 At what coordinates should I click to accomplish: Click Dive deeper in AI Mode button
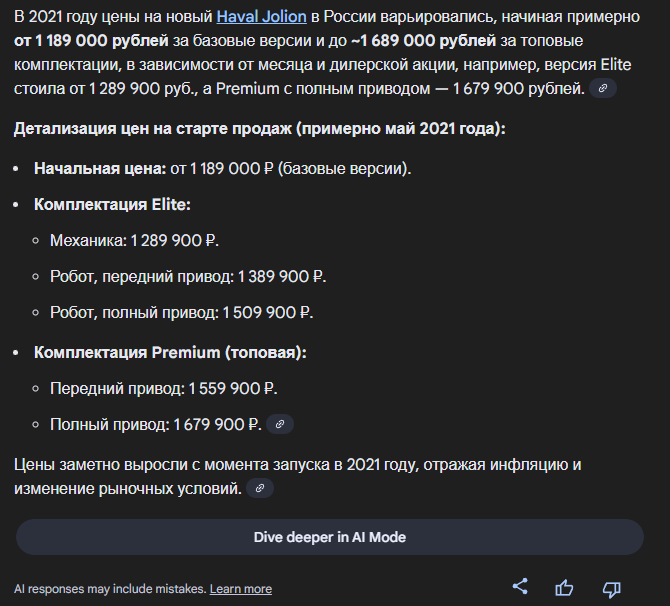[x=330, y=537]
